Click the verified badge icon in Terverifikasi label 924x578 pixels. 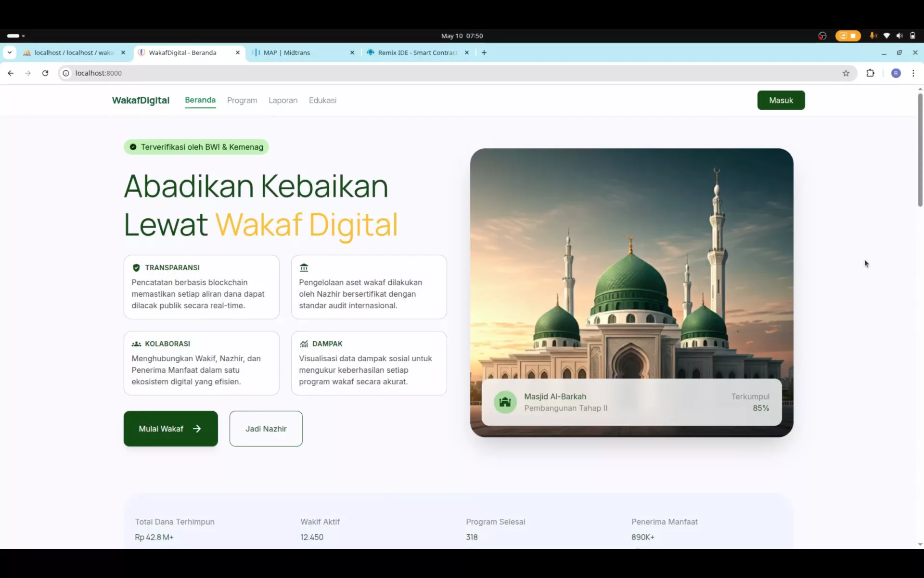133,147
